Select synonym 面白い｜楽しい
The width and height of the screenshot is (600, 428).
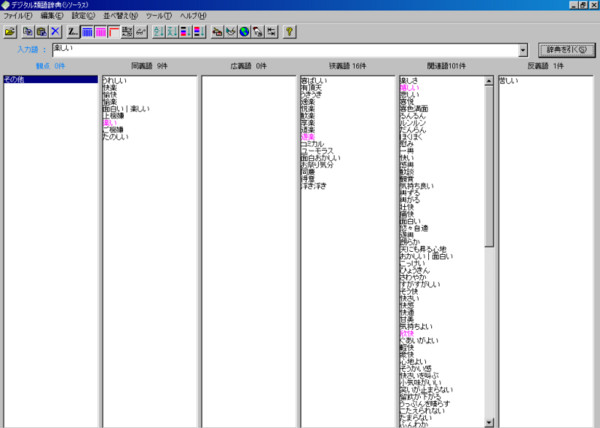pyautogui.click(x=126, y=109)
